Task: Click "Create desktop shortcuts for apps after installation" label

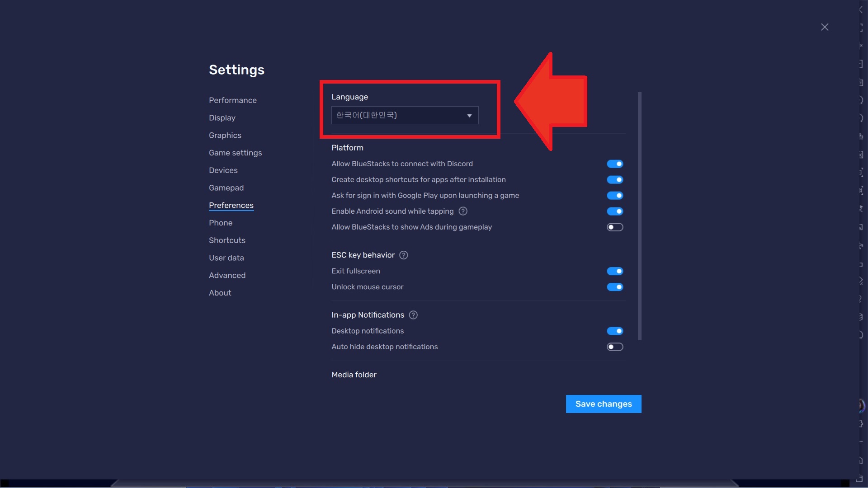Action: point(419,180)
